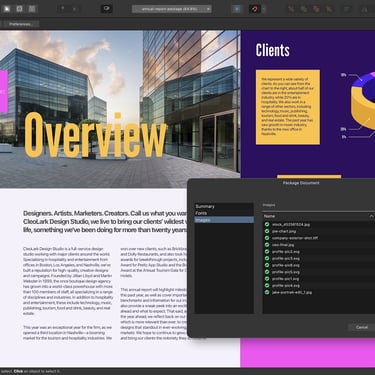Select Fonts in Package Document sidebar

pos(224,213)
